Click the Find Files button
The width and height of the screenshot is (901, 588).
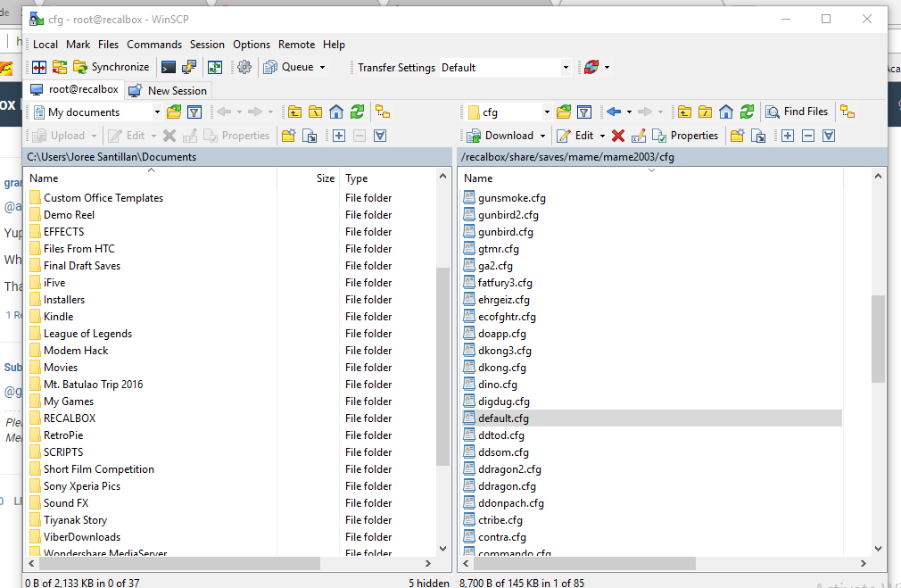797,112
